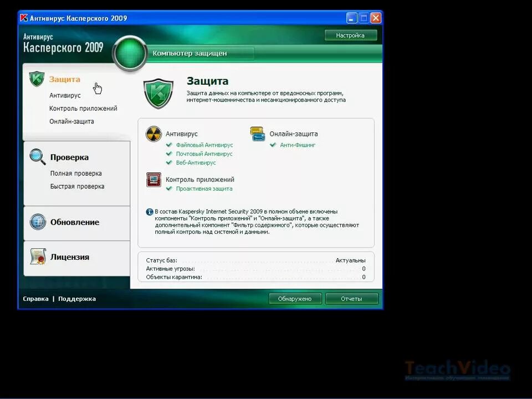This screenshot has height=399, width=532.
Task: Click checkmark beside Анти-Фишинг
Action: (273, 145)
